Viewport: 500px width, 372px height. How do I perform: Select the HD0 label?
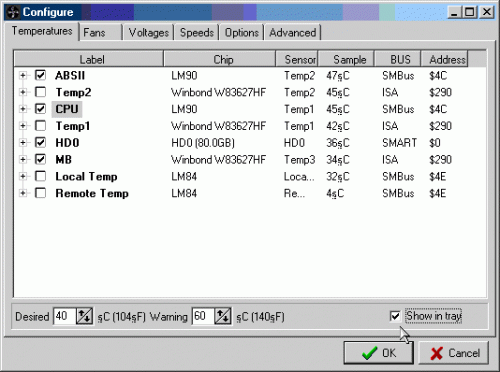tap(67, 143)
